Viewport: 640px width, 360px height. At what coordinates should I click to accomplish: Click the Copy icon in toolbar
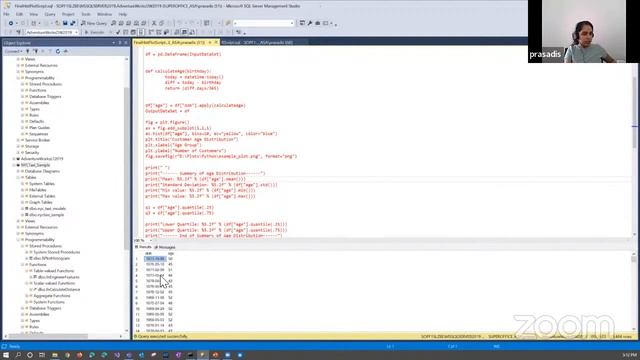pos(161,23)
